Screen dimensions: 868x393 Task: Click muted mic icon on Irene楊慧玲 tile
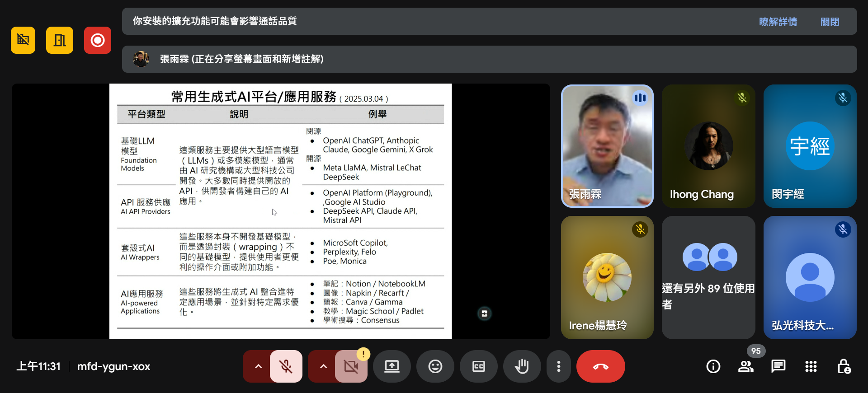[x=640, y=229]
